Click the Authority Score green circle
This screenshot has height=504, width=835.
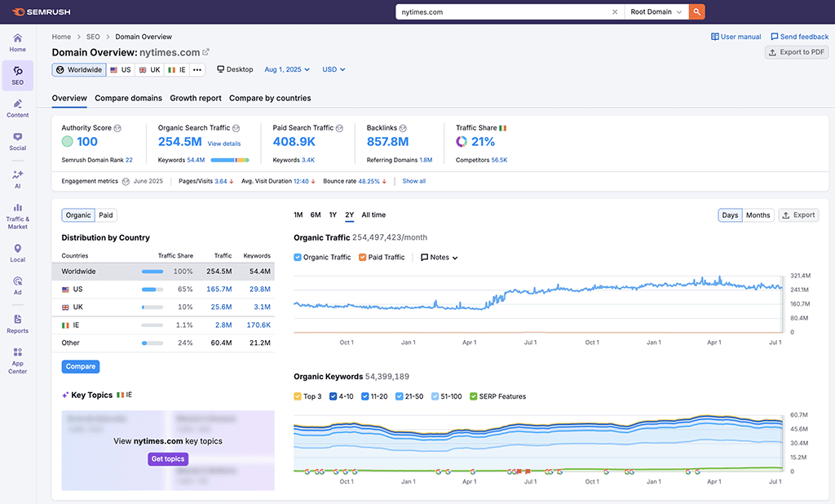point(67,142)
